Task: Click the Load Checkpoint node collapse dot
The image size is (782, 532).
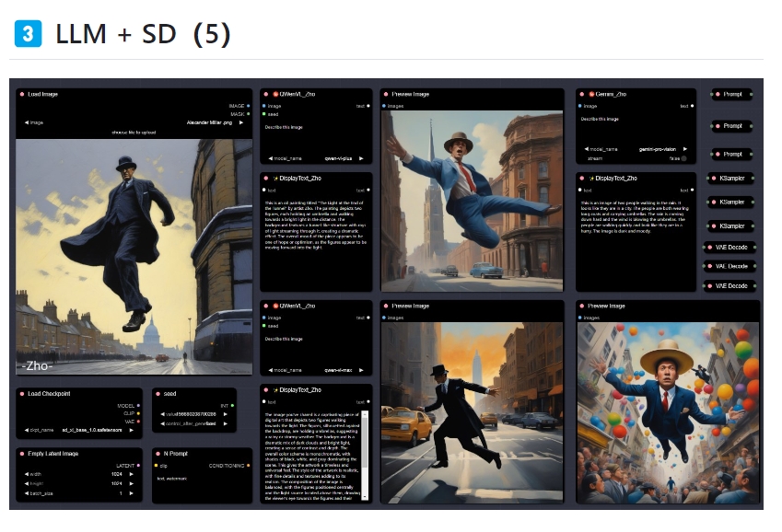Action: tap(21, 394)
